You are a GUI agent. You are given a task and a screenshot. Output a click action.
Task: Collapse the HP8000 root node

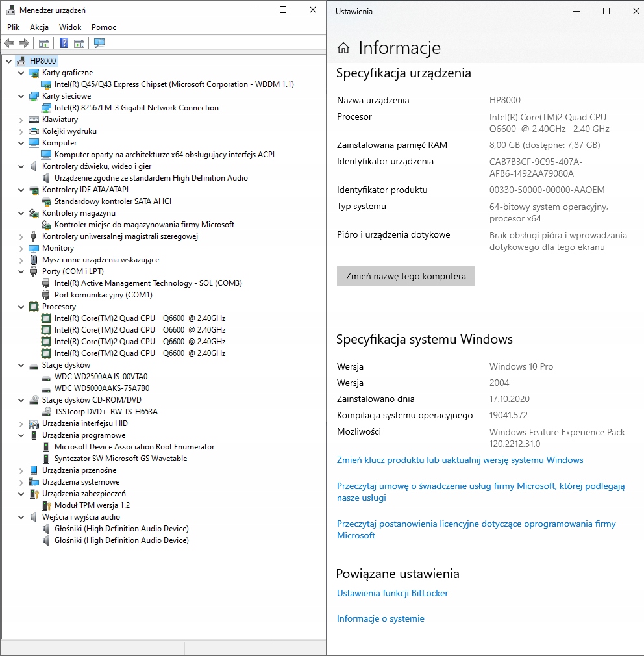(x=9, y=61)
